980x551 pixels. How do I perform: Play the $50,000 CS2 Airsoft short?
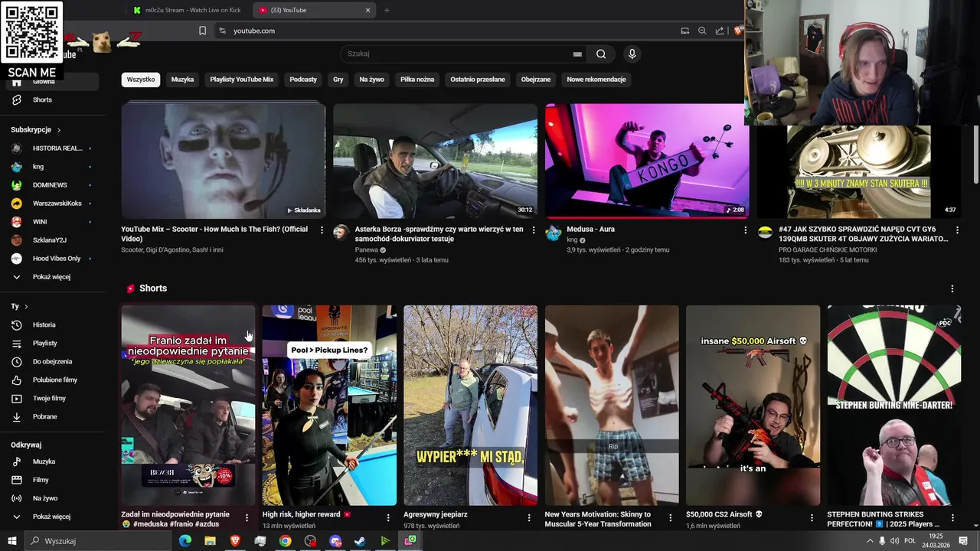(x=753, y=406)
